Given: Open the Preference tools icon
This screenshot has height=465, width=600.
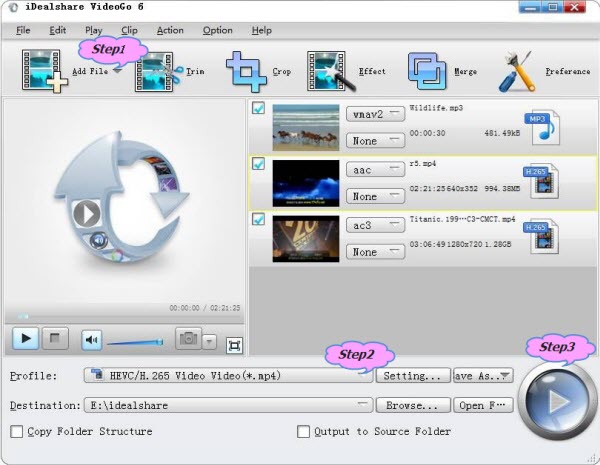Looking at the screenshot, I should 517,72.
